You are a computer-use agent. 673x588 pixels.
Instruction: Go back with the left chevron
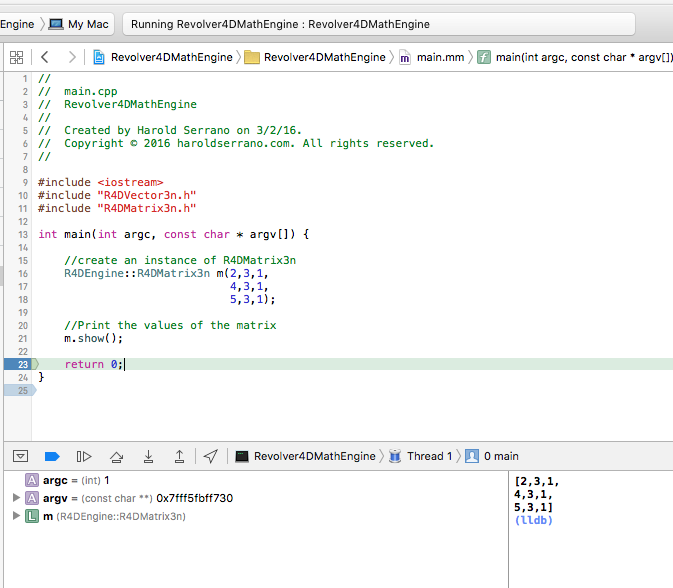(x=45, y=57)
